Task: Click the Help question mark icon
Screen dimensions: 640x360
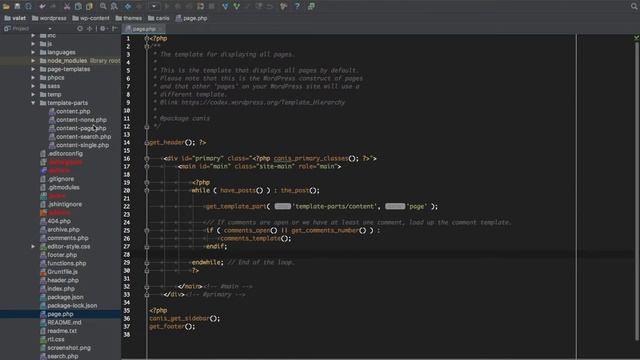Action: point(297,6)
